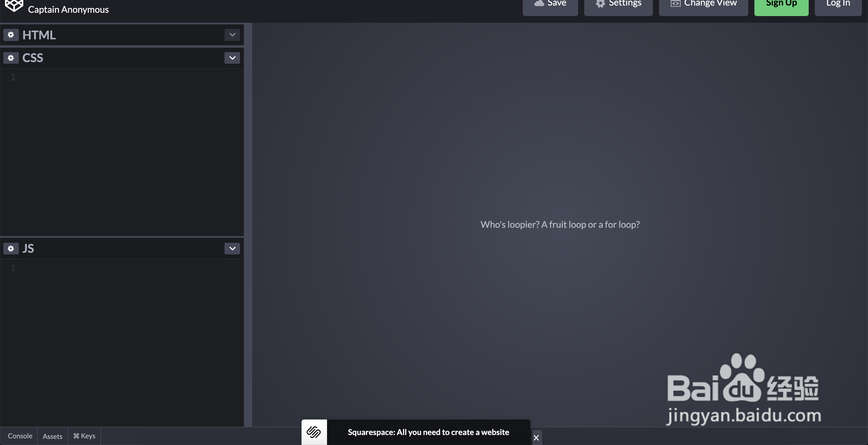
Task: Click the Captain Anonymous author name
Action: [68, 9]
